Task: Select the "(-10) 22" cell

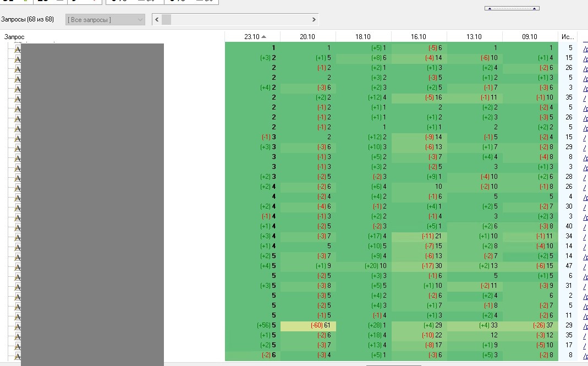Action: click(x=419, y=335)
